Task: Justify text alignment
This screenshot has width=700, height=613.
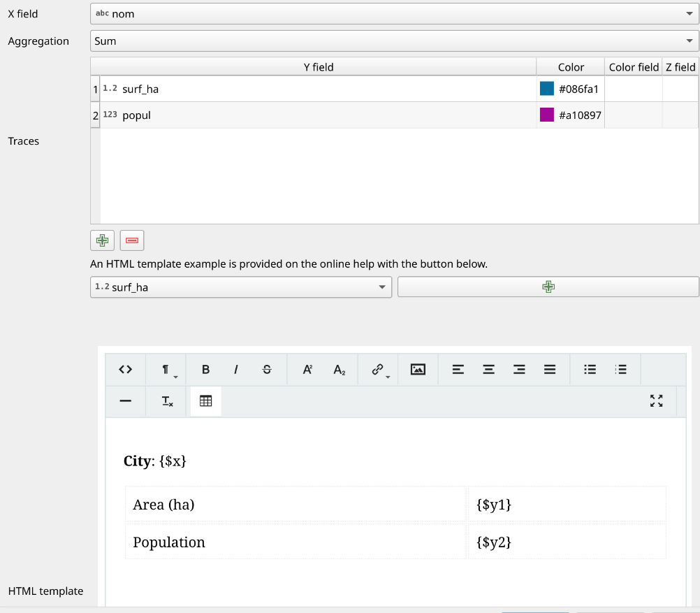Action: click(x=550, y=370)
